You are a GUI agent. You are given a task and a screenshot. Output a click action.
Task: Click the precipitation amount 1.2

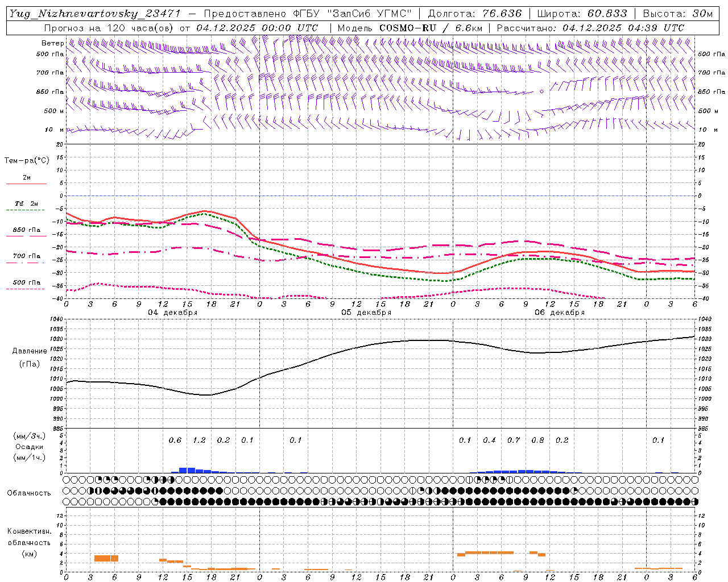pyautogui.click(x=199, y=440)
